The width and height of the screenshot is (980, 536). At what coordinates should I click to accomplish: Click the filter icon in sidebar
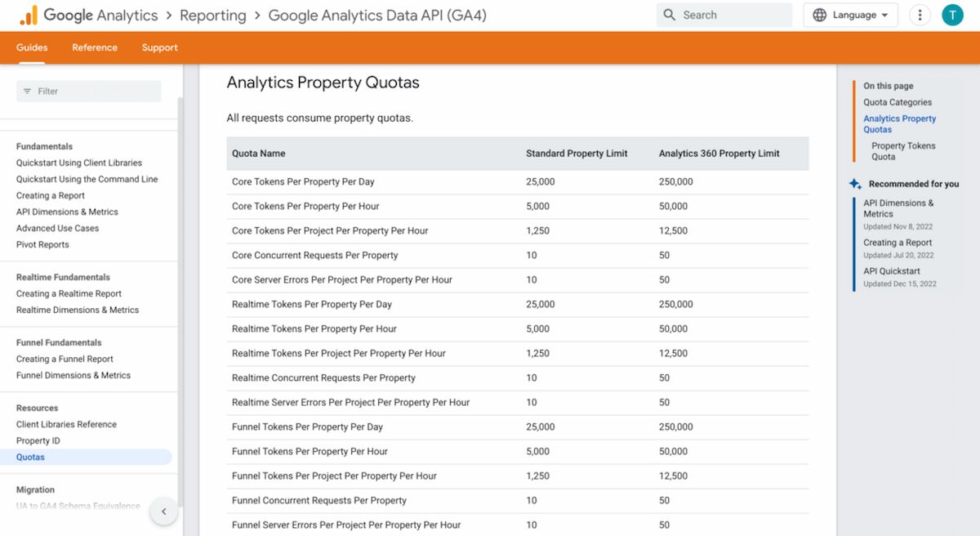click(x=27, y=92)
